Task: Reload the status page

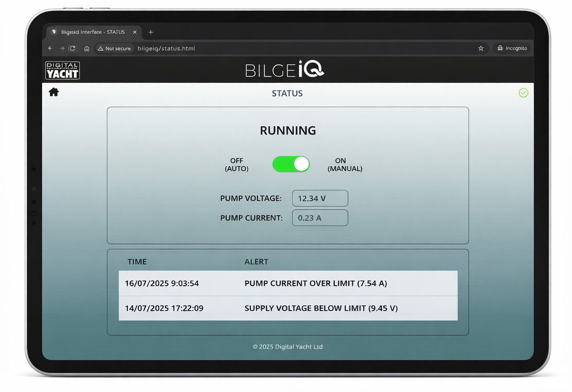Action: [x=73, y=48]
